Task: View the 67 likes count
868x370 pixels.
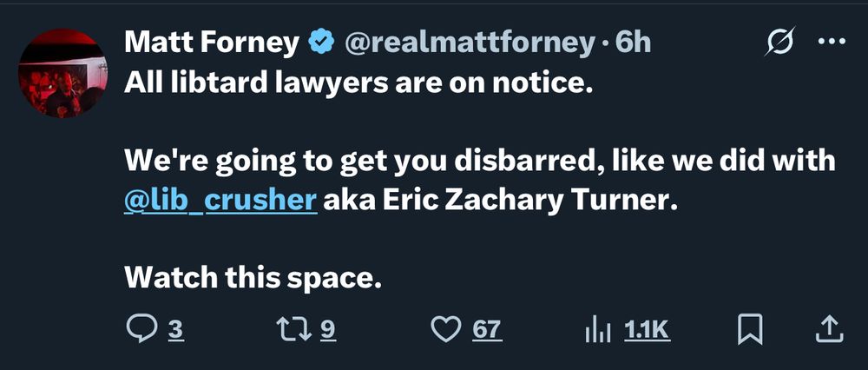Action: [487, 330]
